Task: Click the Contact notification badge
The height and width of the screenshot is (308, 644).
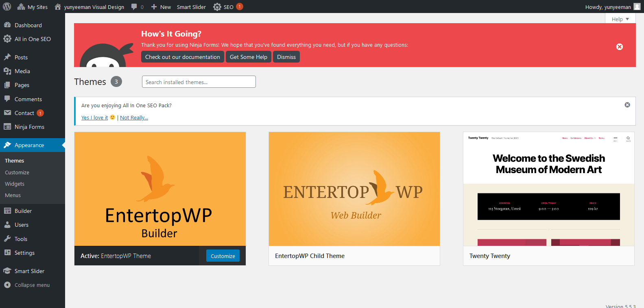Action: click(x=40, y=113)
